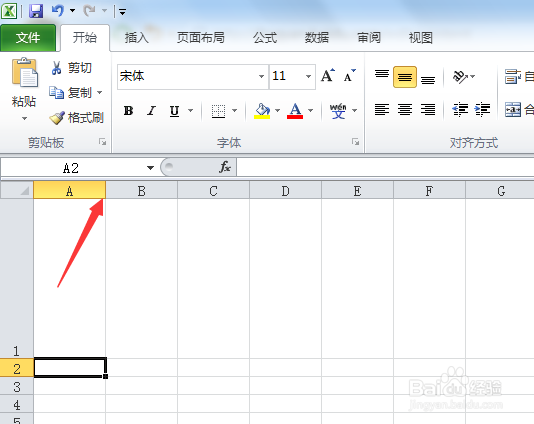The height and width of the screenshot is (424, 534).
Task: Click 剪切 cut button
Action: [71, 68]
